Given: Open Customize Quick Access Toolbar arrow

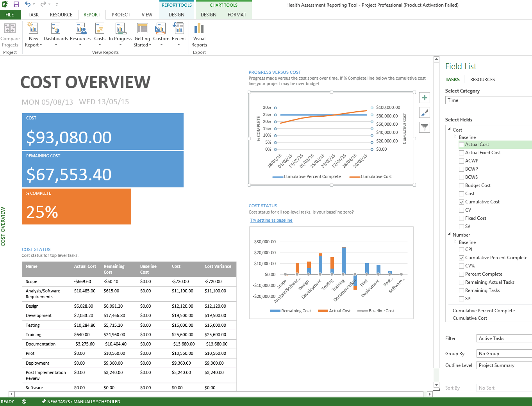Looking at the screenshot, I should [57, 5].
